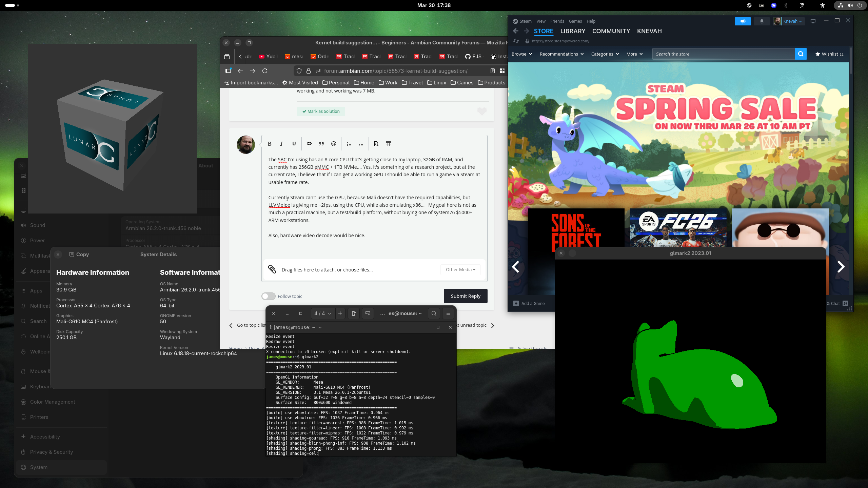Click the emoji smiley icon in editor
868x488 pixels.
coord(334,144)
